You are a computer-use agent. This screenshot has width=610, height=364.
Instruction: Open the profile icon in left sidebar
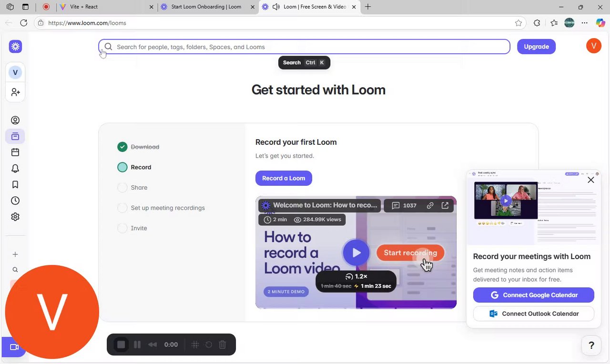coord(15,120)
